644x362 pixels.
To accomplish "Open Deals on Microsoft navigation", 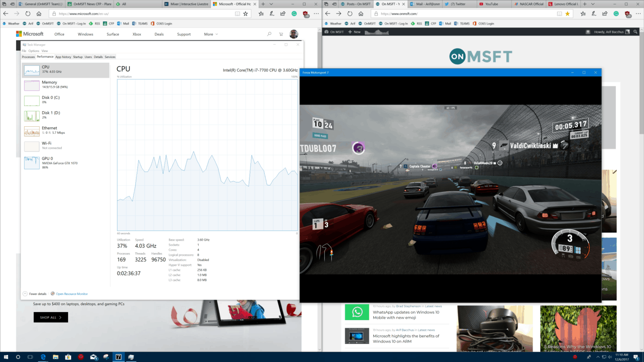I will click(159, 34).
